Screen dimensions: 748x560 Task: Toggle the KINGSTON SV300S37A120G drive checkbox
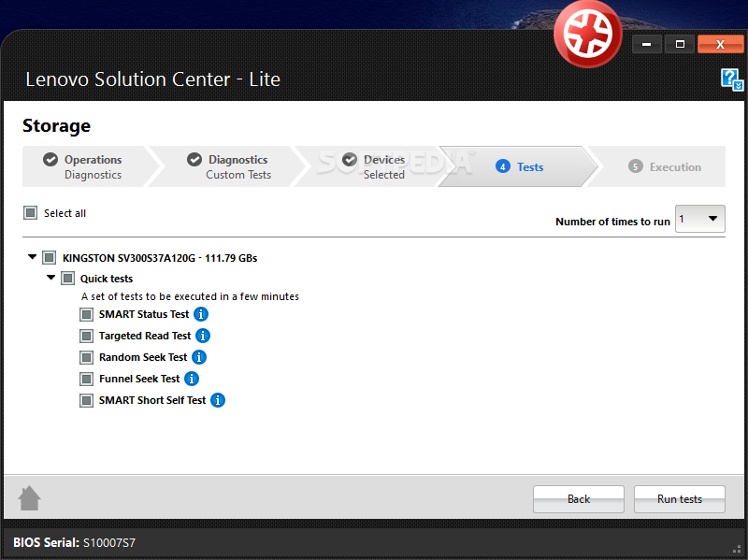pos(50,258)
